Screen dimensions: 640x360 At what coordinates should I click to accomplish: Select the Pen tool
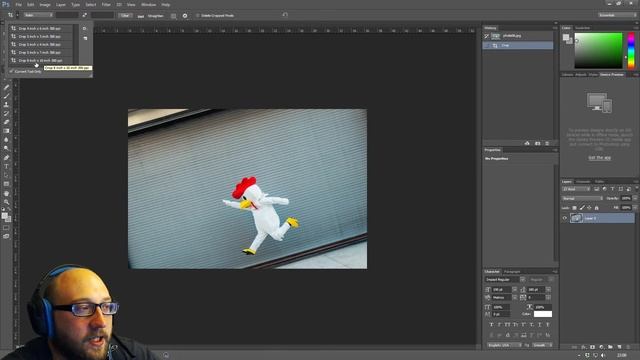pos(6,158)
